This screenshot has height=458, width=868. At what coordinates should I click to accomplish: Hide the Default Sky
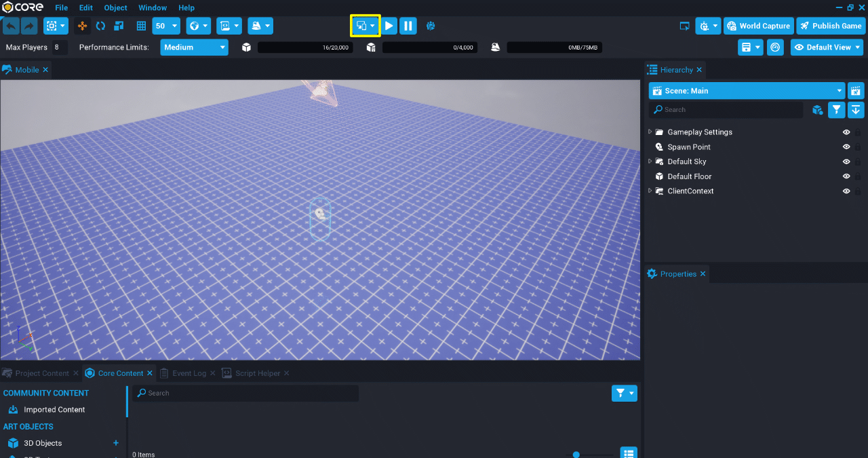[x=846, y=161]
